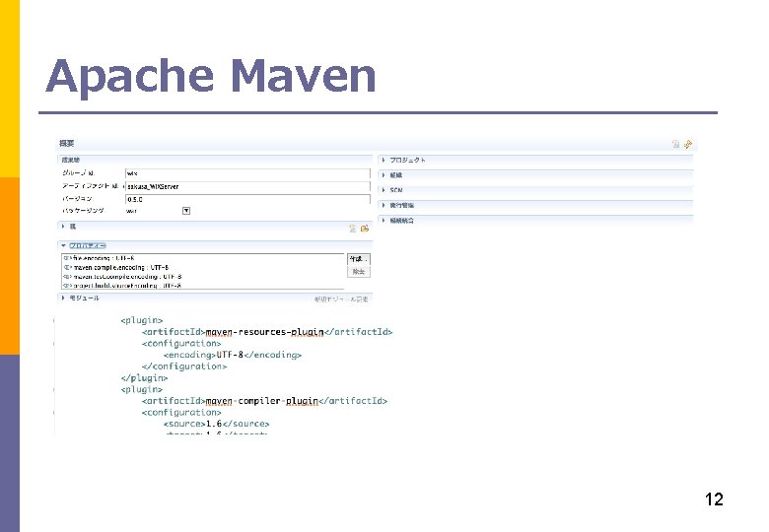The height and width of the screenshot is (532, 769).
Task: Click the UTF-8 encoding value in XML
Action: pos(230,355)
